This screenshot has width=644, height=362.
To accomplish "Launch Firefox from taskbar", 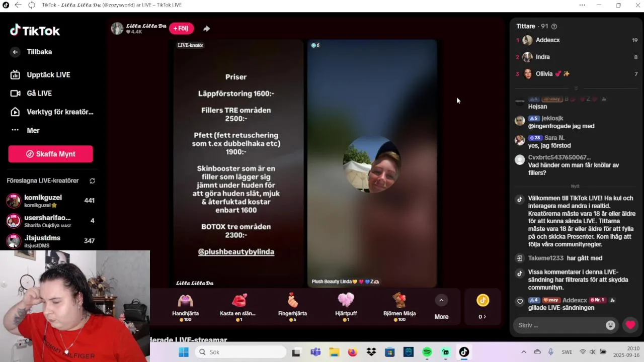I will (353, 352).
